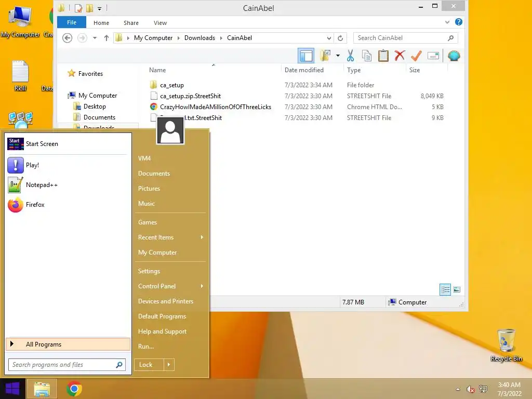
Task: Select CrazyHowIMadeAMillionOfOfThreeLicks file
Action: point(216,107)
